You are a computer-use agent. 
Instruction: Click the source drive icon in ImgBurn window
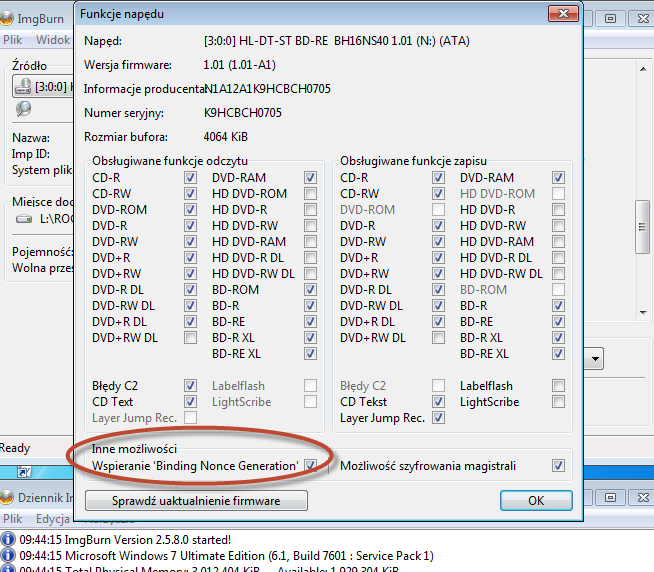[x=23, y=86]
